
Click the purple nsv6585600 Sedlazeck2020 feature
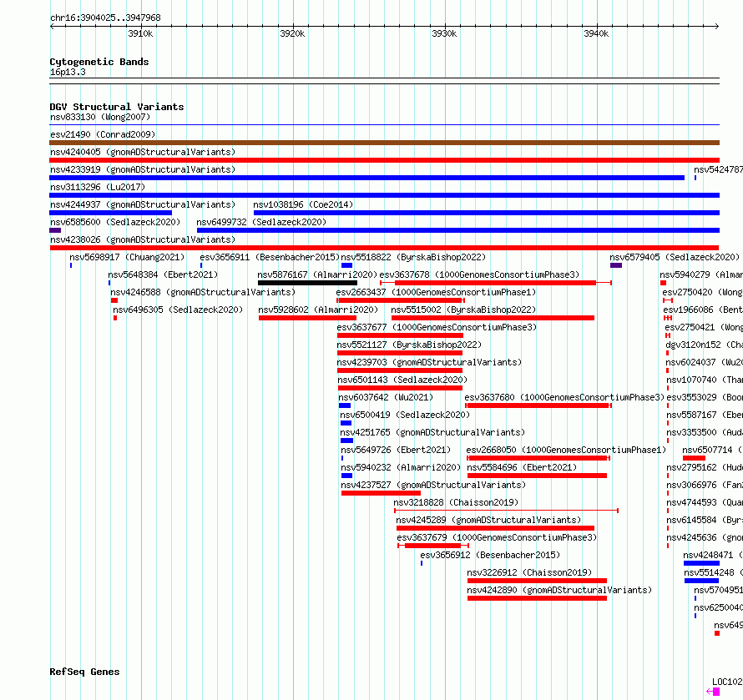55,230
